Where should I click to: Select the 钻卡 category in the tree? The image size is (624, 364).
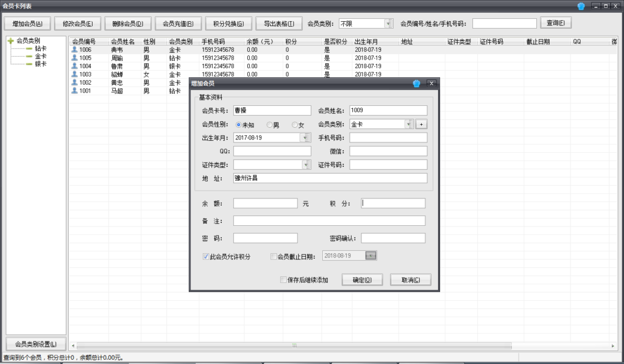point(40,48)
